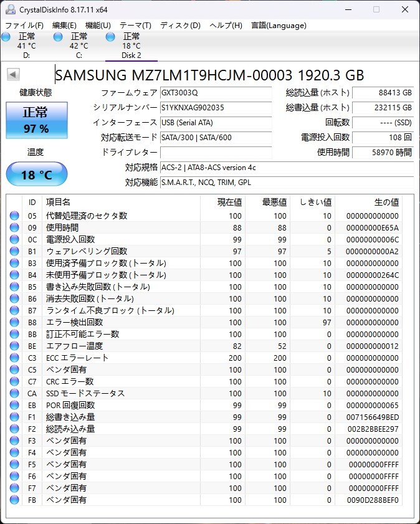Click the blue status orb for ID FB row
Screen dimensions: 420x524
coord(14,500)
